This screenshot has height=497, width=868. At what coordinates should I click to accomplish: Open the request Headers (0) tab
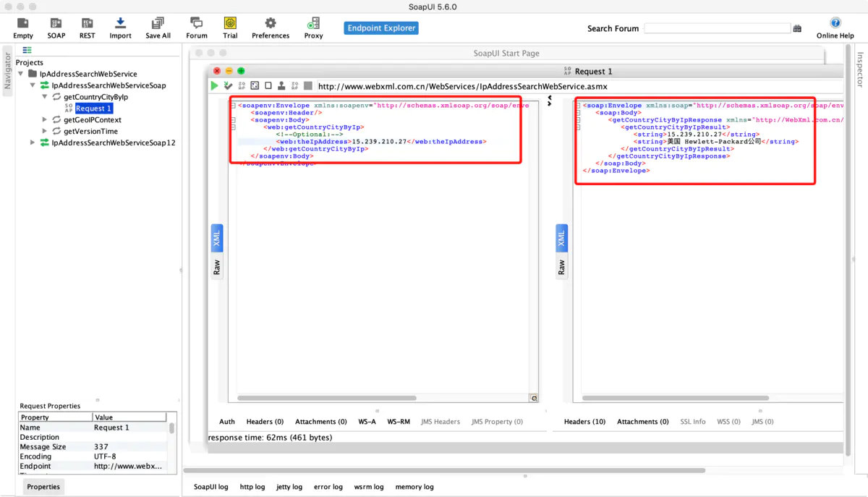(265, 422)
